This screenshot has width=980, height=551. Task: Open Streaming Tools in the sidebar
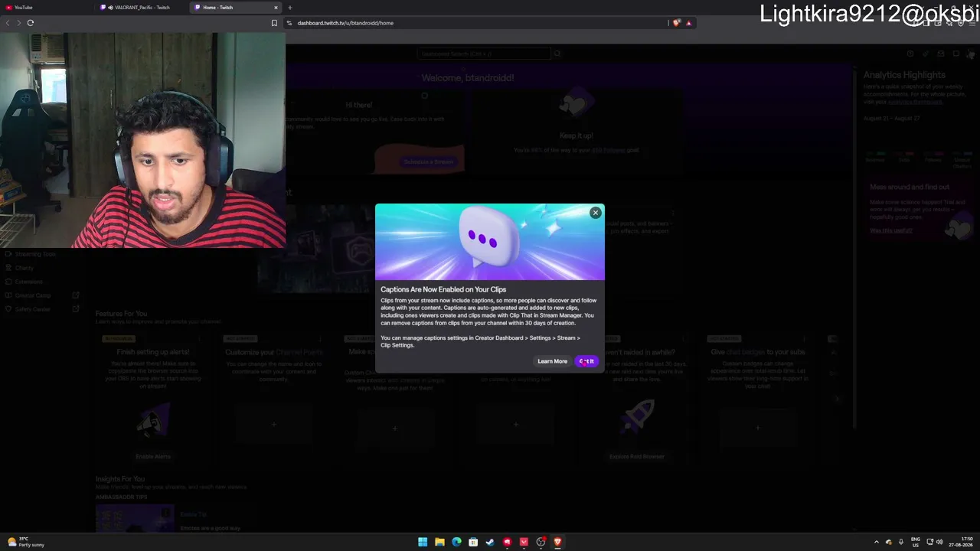pos(35,254)
